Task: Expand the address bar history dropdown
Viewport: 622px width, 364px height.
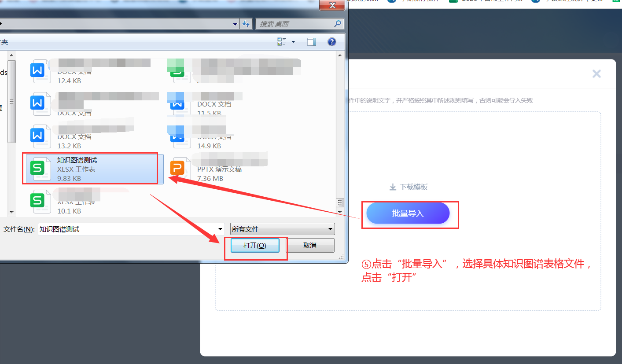Action: [236, 24]
